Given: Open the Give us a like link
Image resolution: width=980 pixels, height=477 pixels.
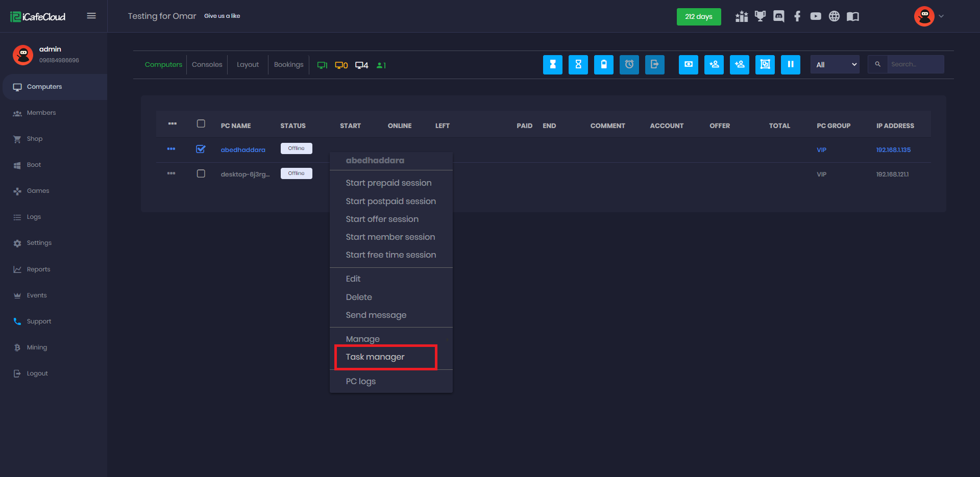Looking at the screenshot, I should pos(222,16).
